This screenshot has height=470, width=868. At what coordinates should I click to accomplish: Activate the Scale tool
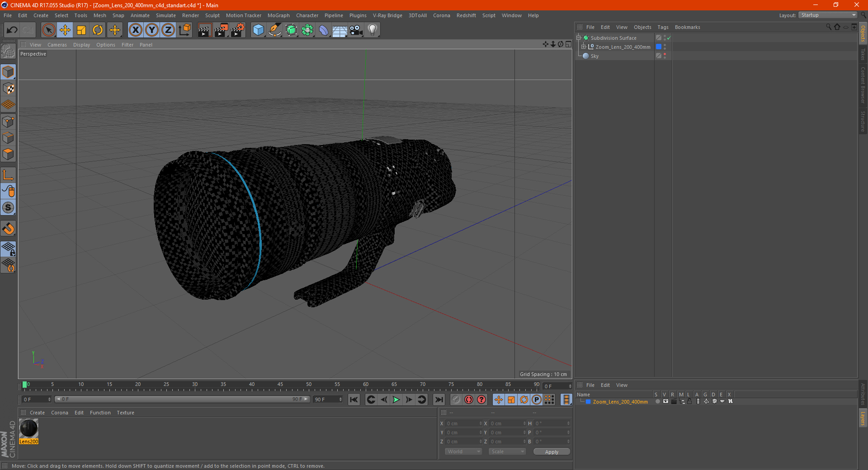pos(81,30)
